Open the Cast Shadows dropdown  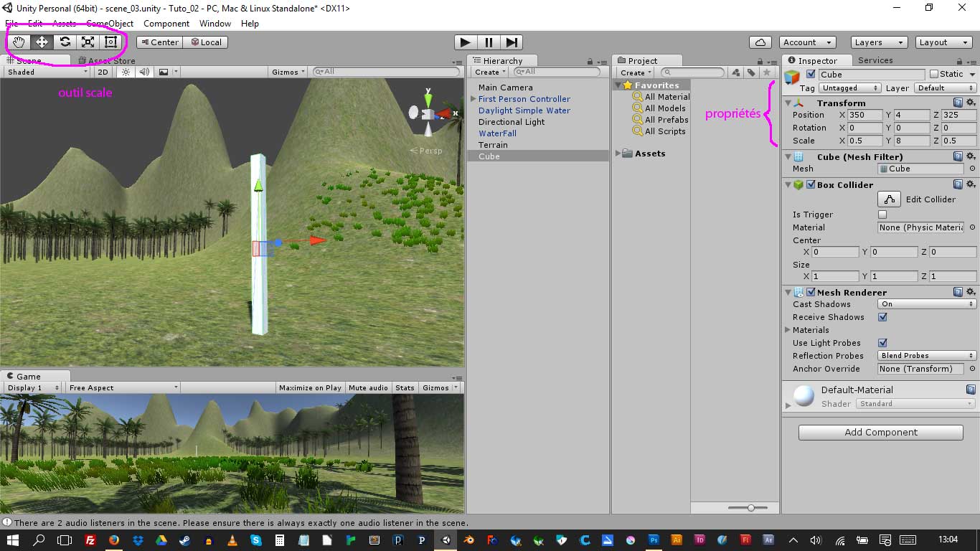coord(927,304)
